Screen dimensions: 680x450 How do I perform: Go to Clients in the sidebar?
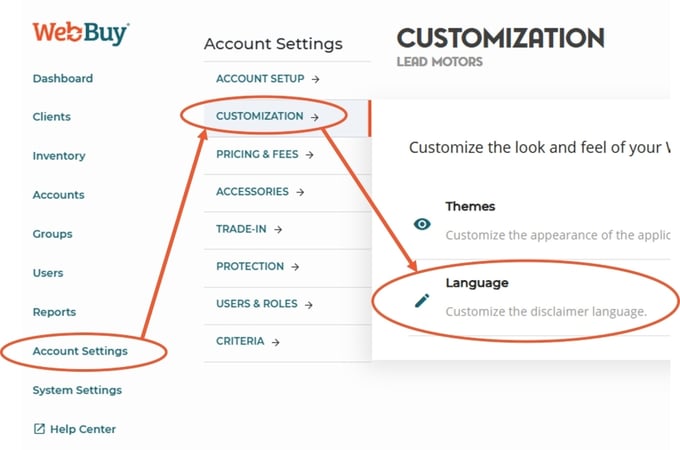(x=51, y=117)
